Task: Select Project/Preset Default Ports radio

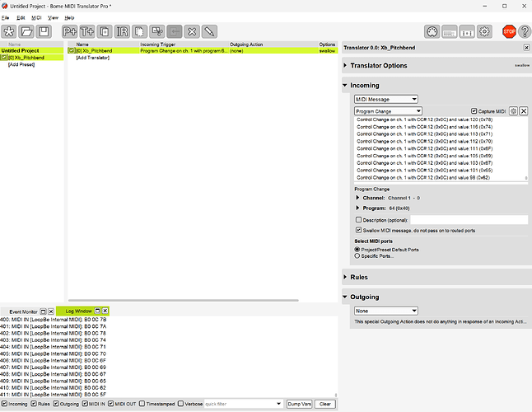Action: (357, 250)
